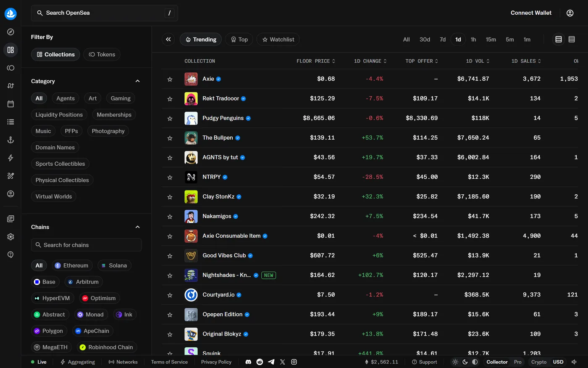Select the Trending tab
The image size is (588, 368).
point(201,40)
